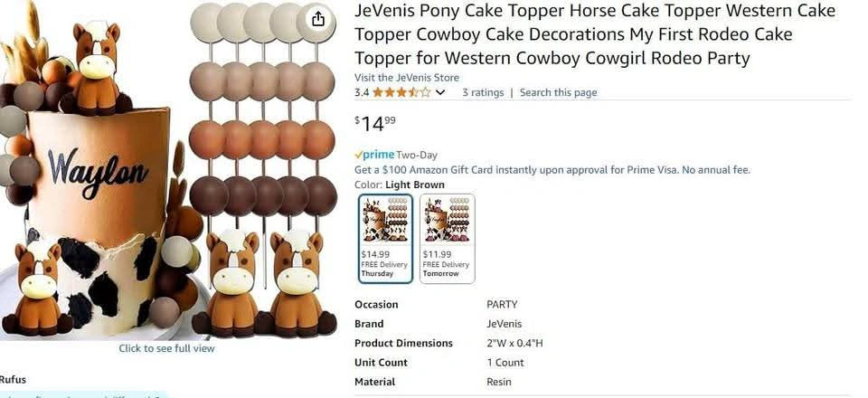Click the star rating icons
868x398 pixels.
click(401, 92)
